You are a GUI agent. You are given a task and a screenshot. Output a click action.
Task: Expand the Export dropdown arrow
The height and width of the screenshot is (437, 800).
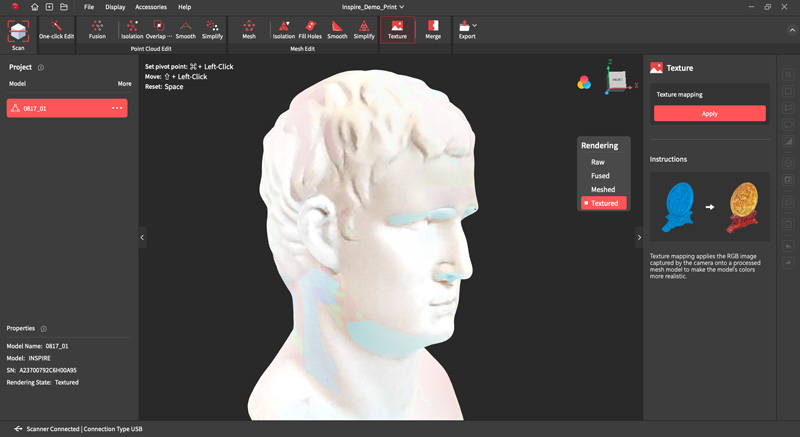pos(475,25)
